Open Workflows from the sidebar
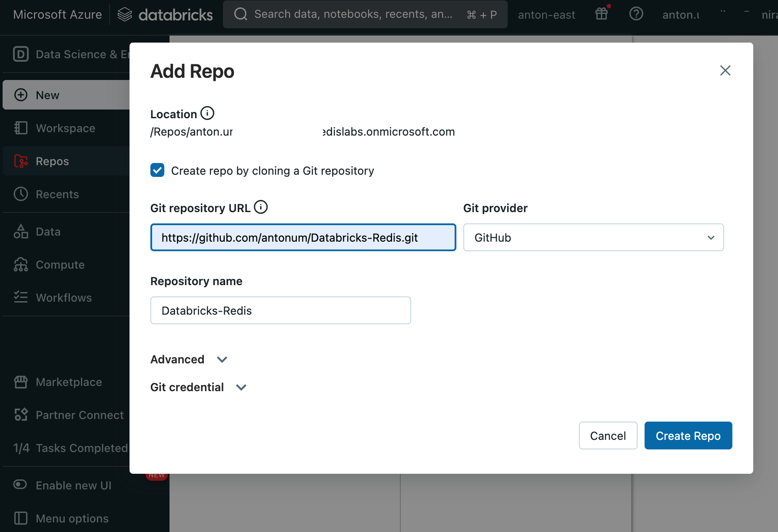The height and width of the screenshot is (532, 778). pyautogui.click(x=66, y=297)
